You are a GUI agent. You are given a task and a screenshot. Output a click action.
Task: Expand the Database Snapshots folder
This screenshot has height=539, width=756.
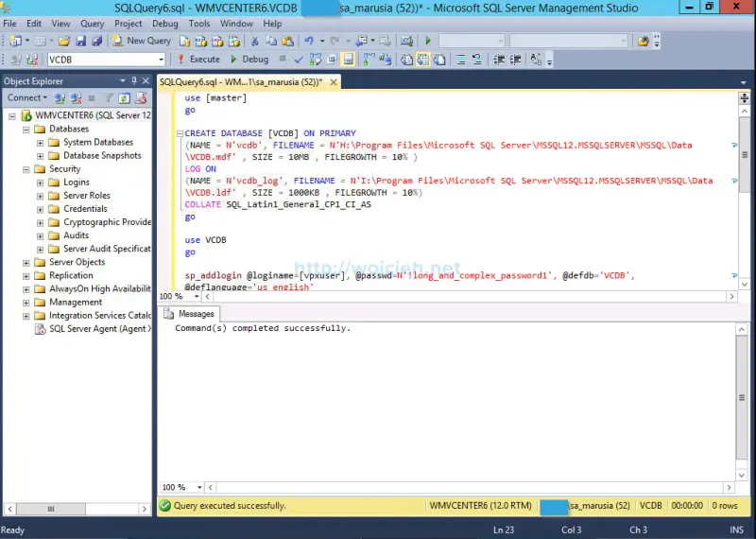pyautogui.click(x=41, y=156)
